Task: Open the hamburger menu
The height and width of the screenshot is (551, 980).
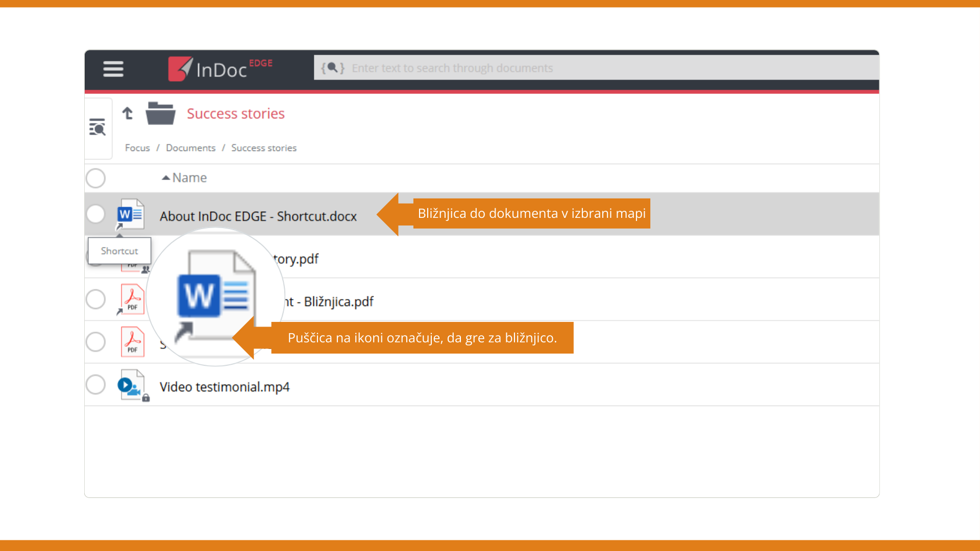Action: [113, 69]
